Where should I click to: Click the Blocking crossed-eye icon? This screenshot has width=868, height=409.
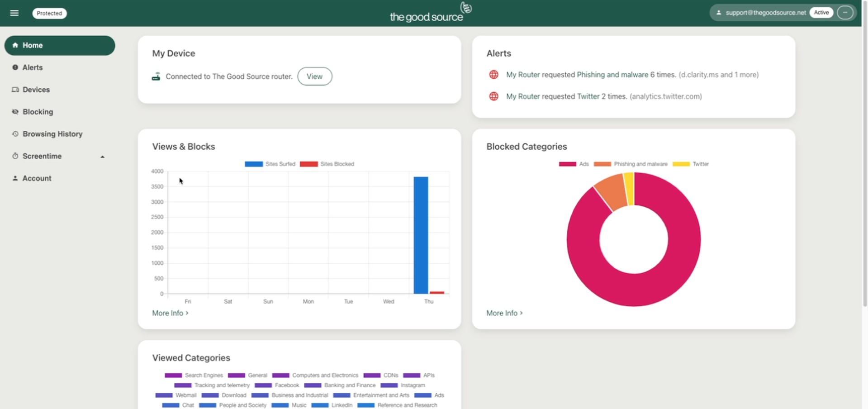tap(15, 112)
